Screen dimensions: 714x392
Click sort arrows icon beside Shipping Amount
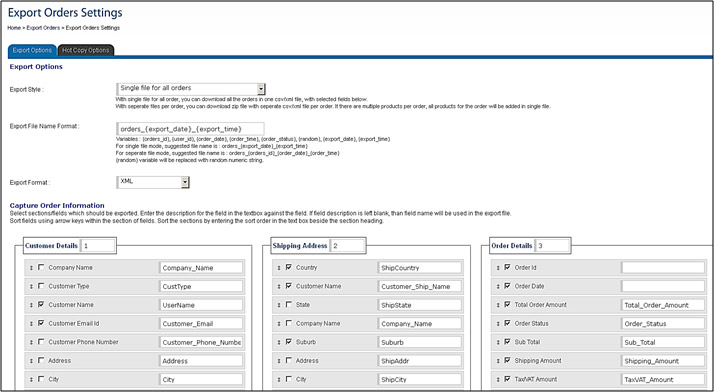pos(497,361)
